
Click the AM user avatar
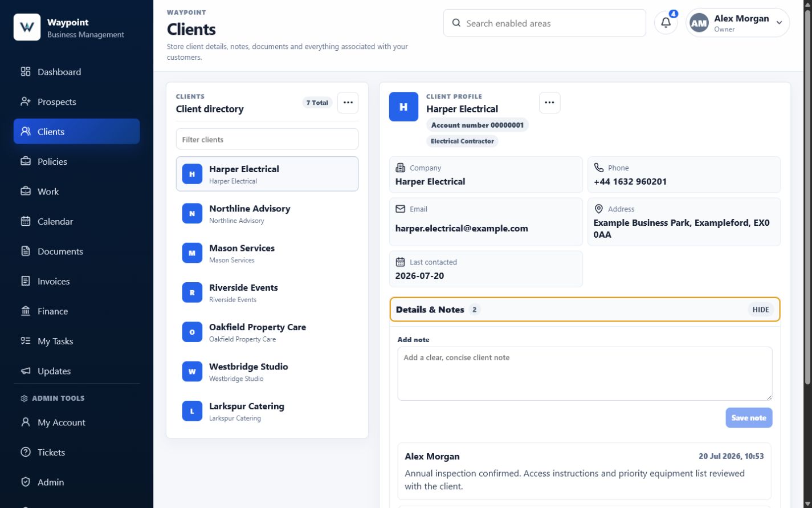[x=699, y=23]
